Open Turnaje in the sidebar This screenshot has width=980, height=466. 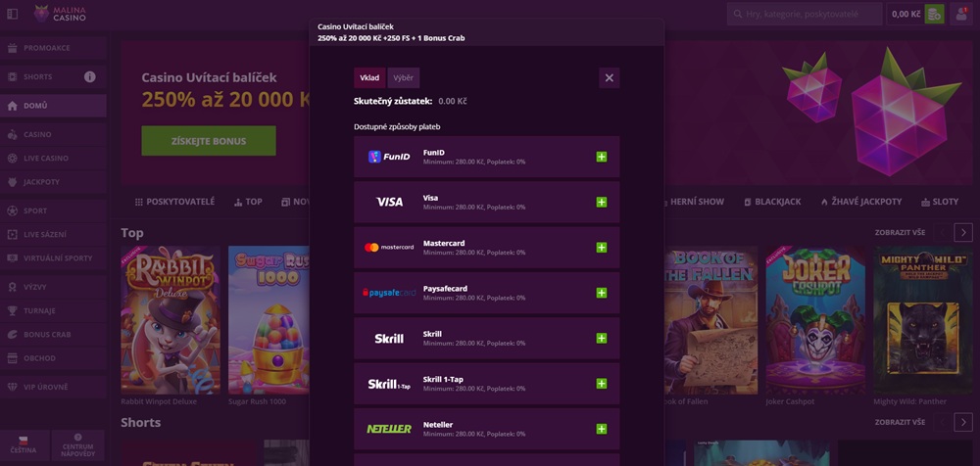click(x=53, y=310)
